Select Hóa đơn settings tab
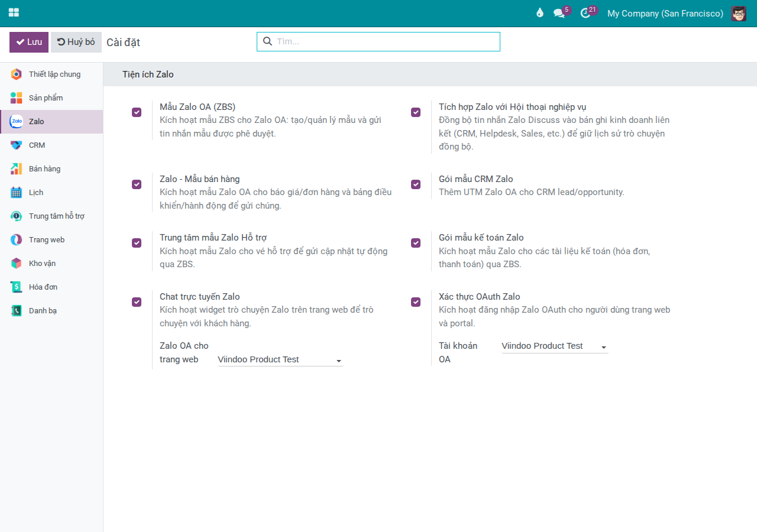The width and height of the screenshot is (757, 532). (51, 287)
